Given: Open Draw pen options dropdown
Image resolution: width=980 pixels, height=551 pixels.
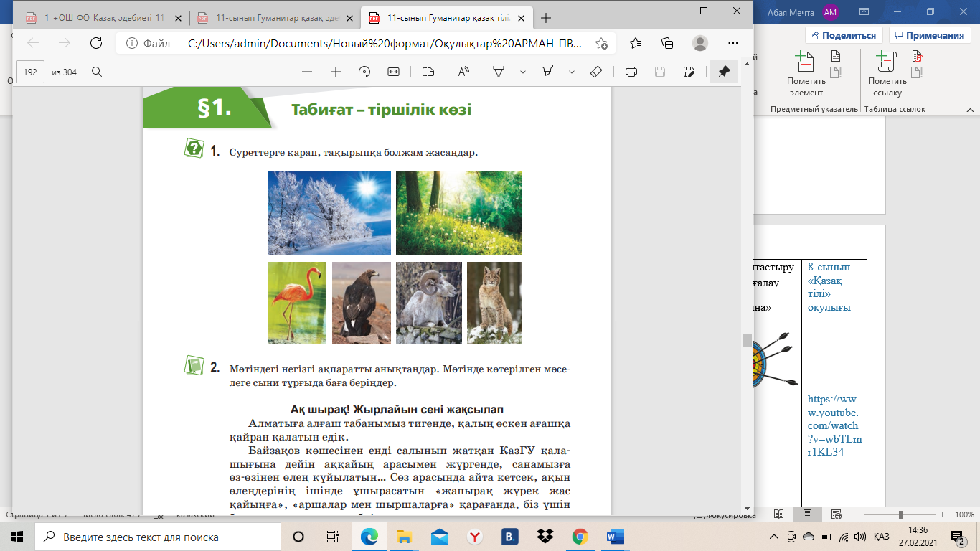Looking at the screenshot, I should pos(523,72).
